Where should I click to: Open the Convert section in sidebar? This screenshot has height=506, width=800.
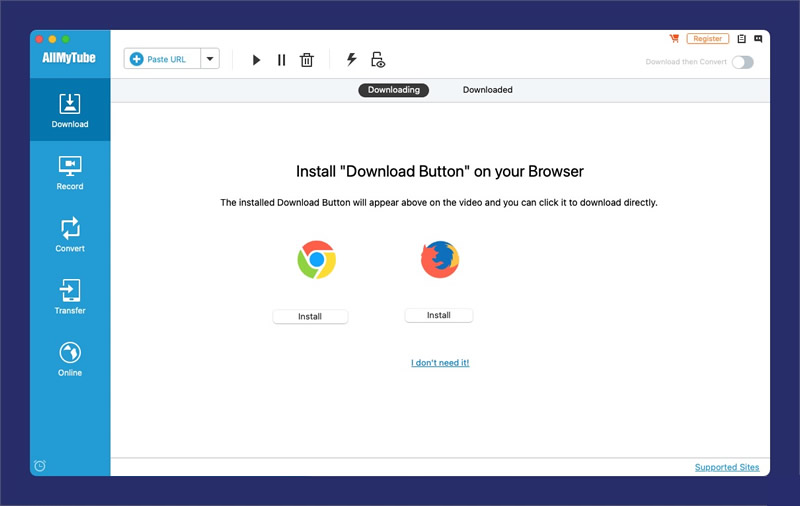pos(70,235)
